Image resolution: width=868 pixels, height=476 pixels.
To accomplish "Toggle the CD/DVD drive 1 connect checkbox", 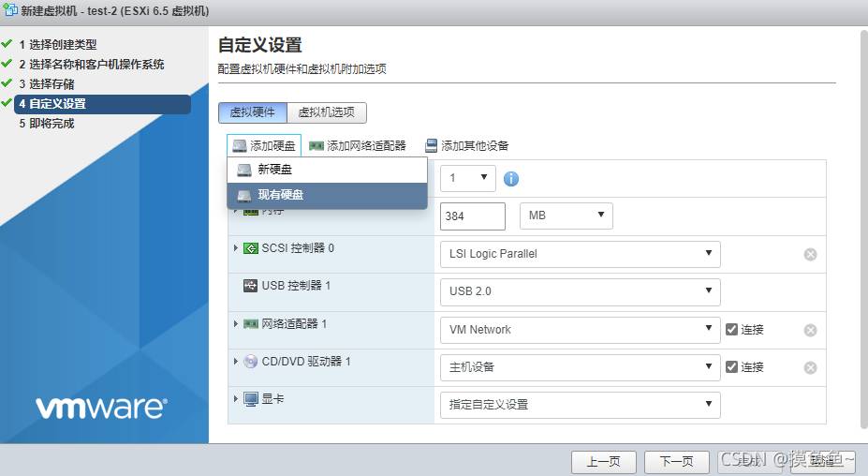I will [x=732, y=366].
